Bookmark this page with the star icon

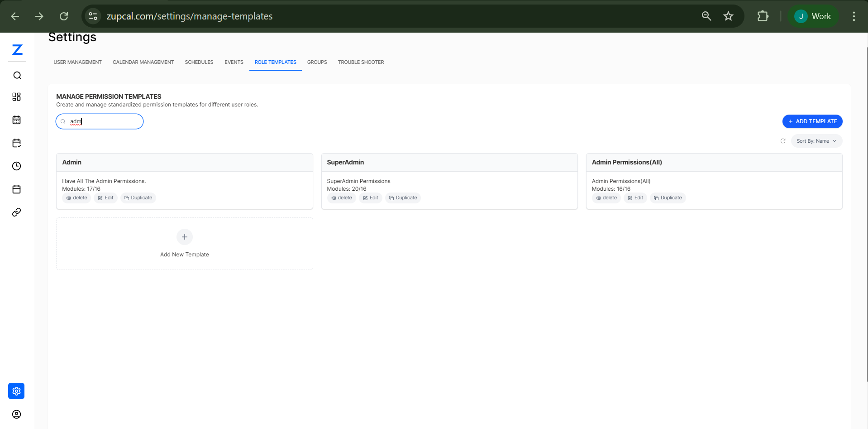tap(728, 16)
